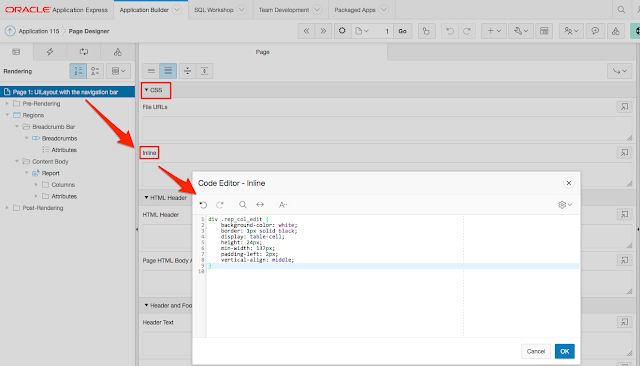Click the Go button next to page number
Image resolution: width=640 pixels, height=366 pixels.
coord(402,31)
